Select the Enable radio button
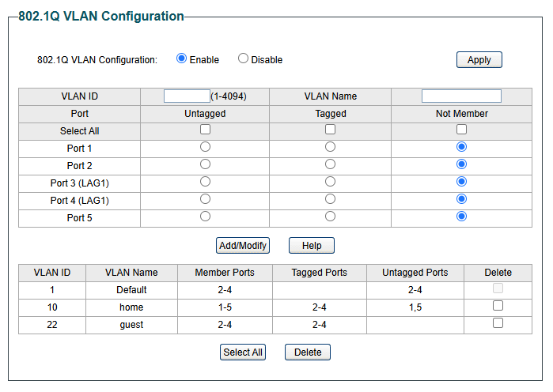The width and height of the screenshot is (553, 392). click(x=181, y=58)
